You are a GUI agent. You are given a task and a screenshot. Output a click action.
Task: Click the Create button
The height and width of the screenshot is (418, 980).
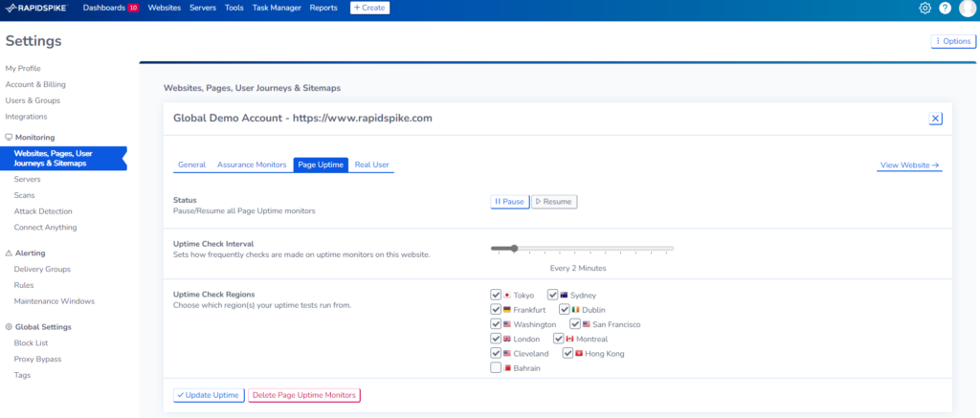coord(370,8)
